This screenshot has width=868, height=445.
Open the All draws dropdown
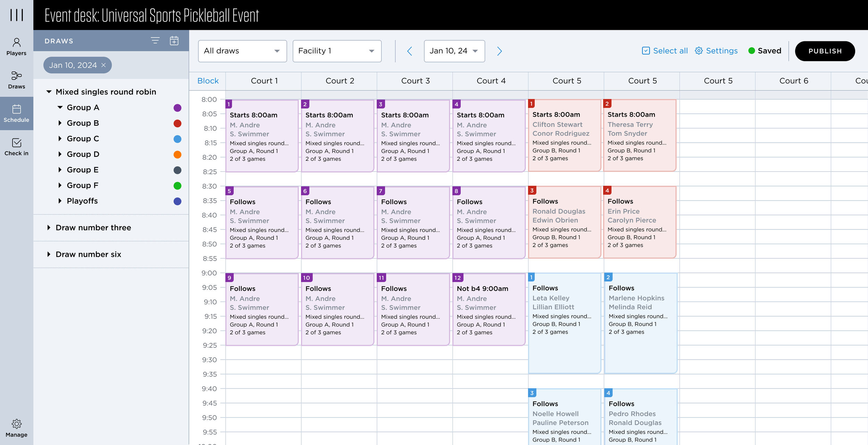click(x=242, y=51)
